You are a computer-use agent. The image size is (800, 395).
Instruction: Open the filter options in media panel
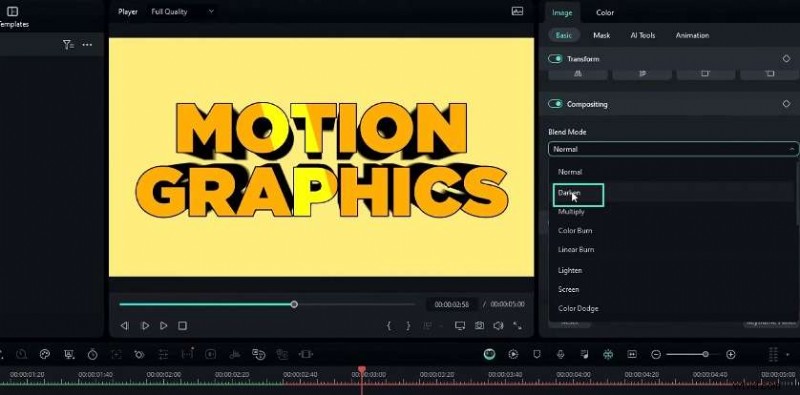pos(68,45)
